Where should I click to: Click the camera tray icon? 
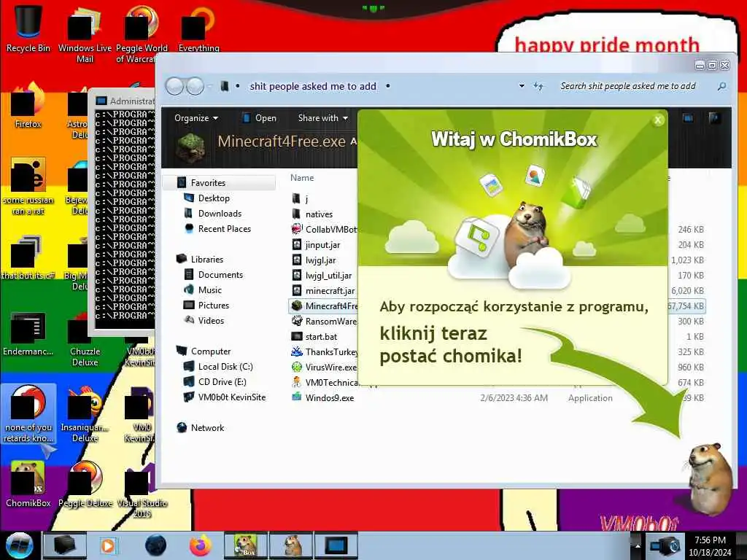click(665, 545)
